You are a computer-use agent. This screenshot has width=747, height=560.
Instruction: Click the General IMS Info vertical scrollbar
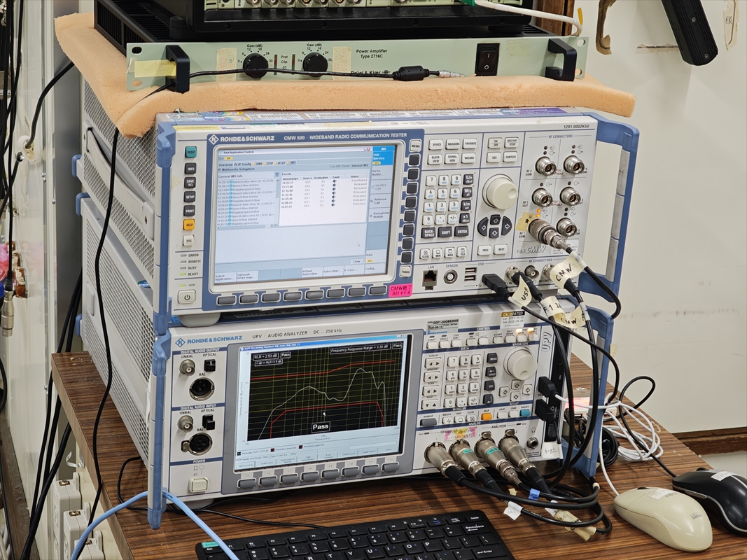[x=278, y=203]
